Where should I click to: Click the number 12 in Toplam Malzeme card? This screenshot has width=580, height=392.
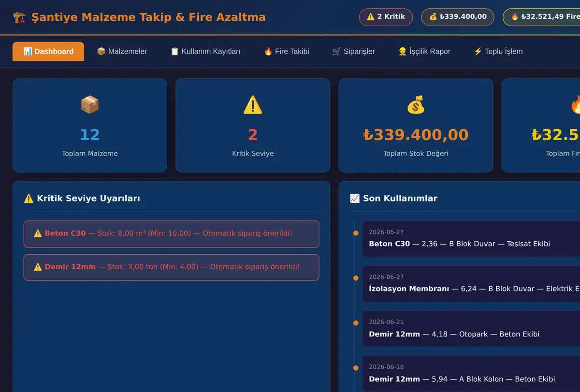[x=90, y=135]
